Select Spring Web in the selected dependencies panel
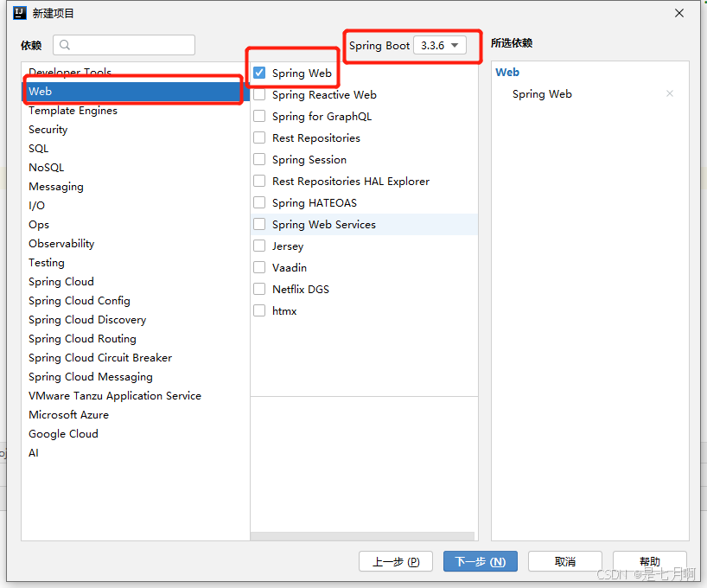 click(x=542, y=94)
